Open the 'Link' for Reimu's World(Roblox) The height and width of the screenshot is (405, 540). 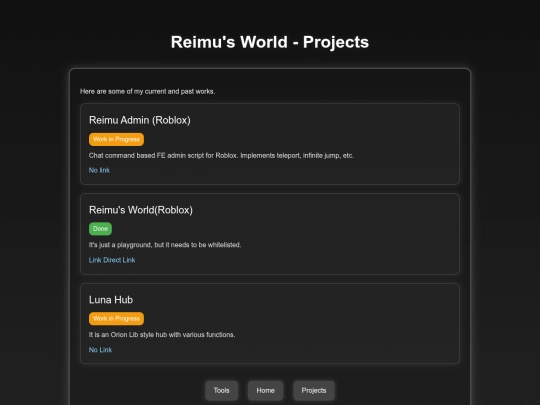[95, 260]
